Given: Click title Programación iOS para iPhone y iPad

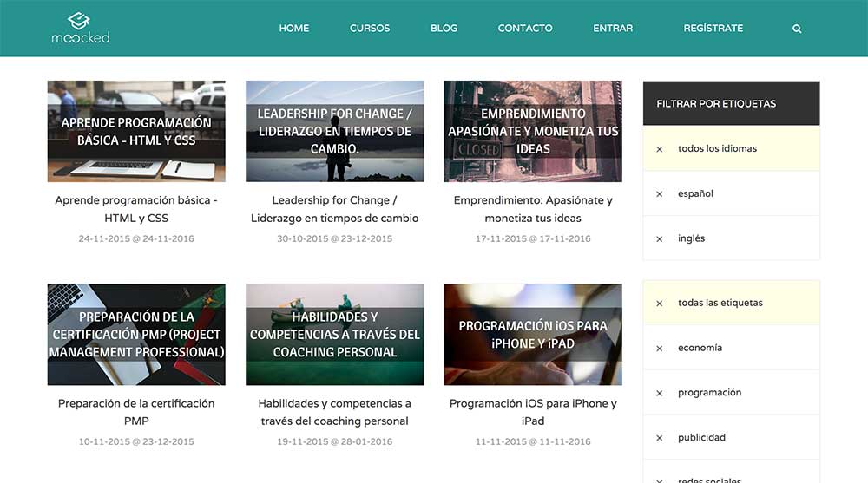Looking at the screenshot, I should 533,412.
